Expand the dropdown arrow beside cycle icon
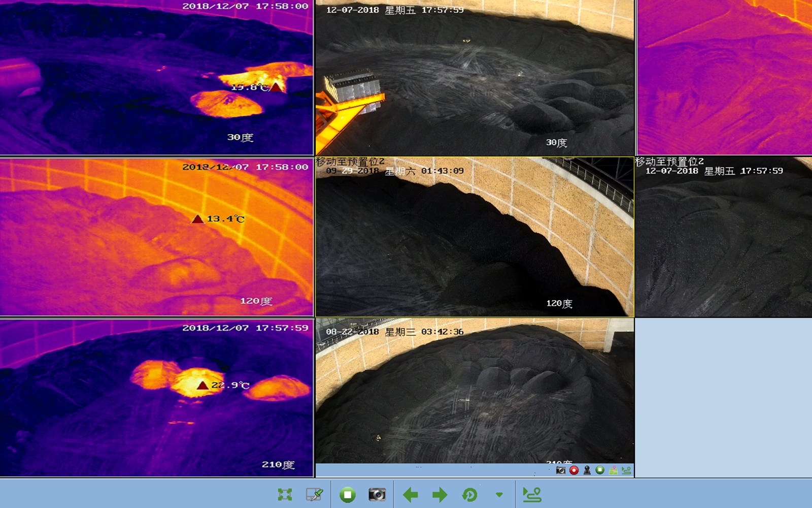 (499, 494)
